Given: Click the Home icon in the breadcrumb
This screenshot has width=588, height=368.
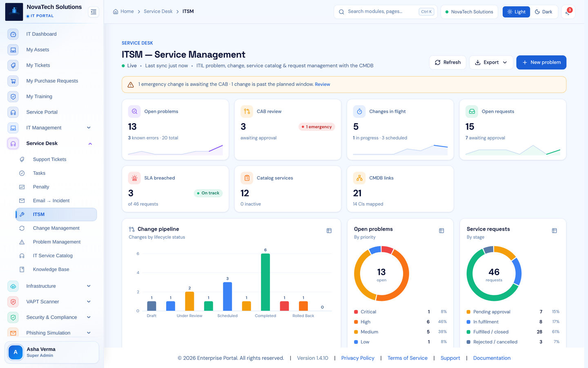Looking at the screenshot, I should [x=116, y=11].
